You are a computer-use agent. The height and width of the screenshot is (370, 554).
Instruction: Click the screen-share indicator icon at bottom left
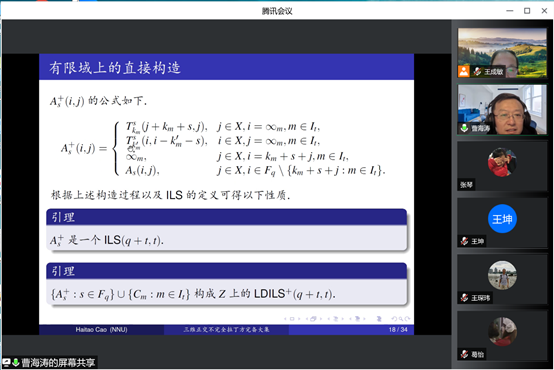point(7,362)
